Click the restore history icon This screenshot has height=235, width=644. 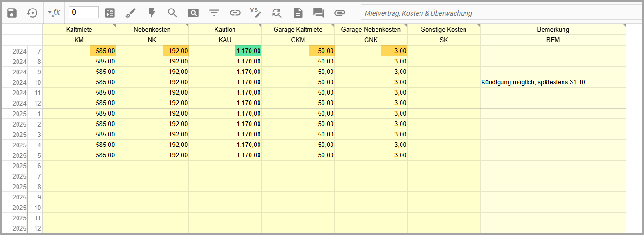(32, 13)
